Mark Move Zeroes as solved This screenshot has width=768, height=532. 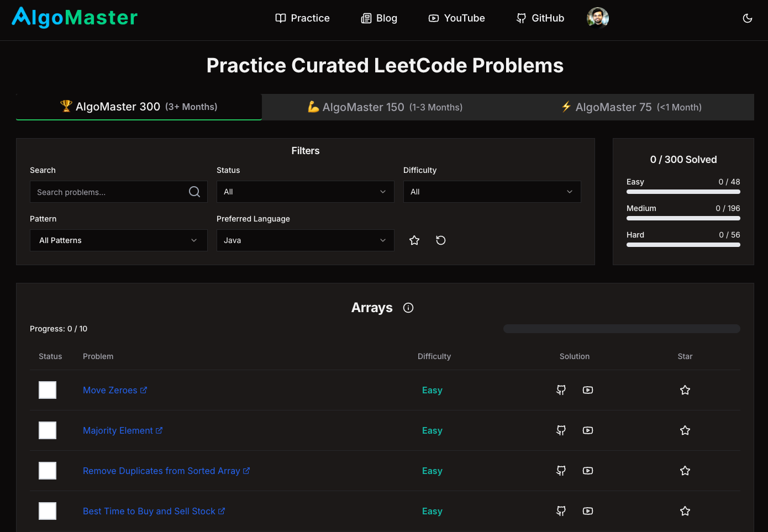[48, 390]
